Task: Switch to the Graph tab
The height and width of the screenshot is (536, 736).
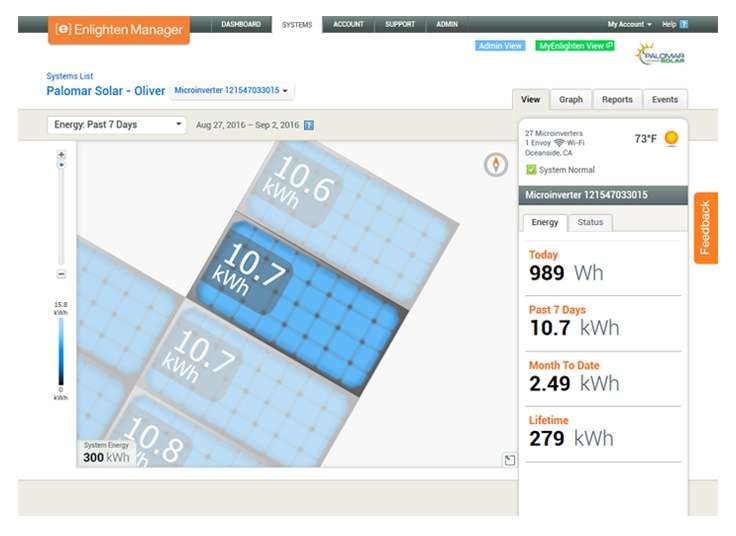Action: tap(571, 100)
